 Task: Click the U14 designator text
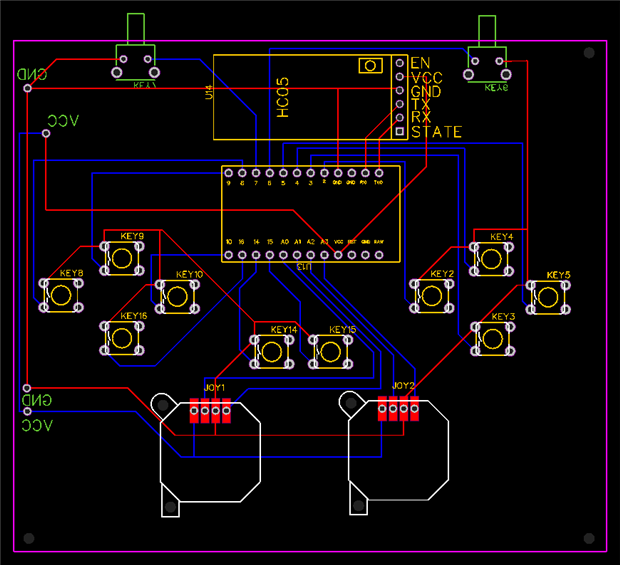[x=209, y=92]
